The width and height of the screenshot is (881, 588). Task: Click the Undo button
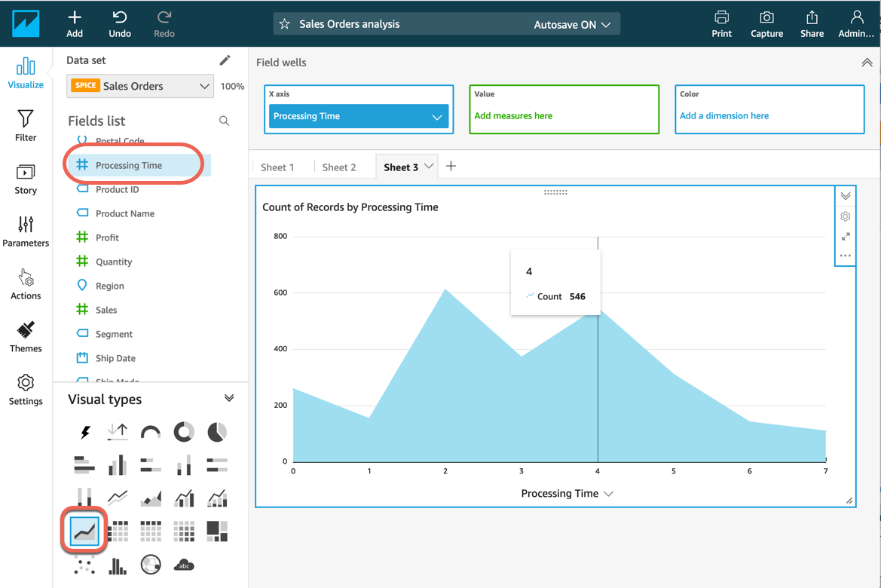[x=120, y=23]
